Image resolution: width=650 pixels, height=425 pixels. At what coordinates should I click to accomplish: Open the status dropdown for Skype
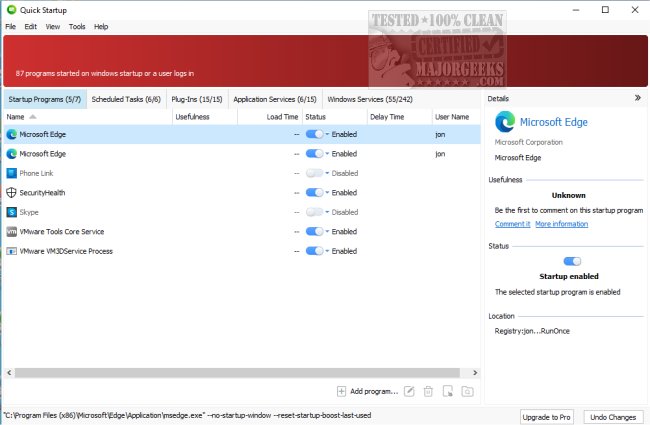326,212
